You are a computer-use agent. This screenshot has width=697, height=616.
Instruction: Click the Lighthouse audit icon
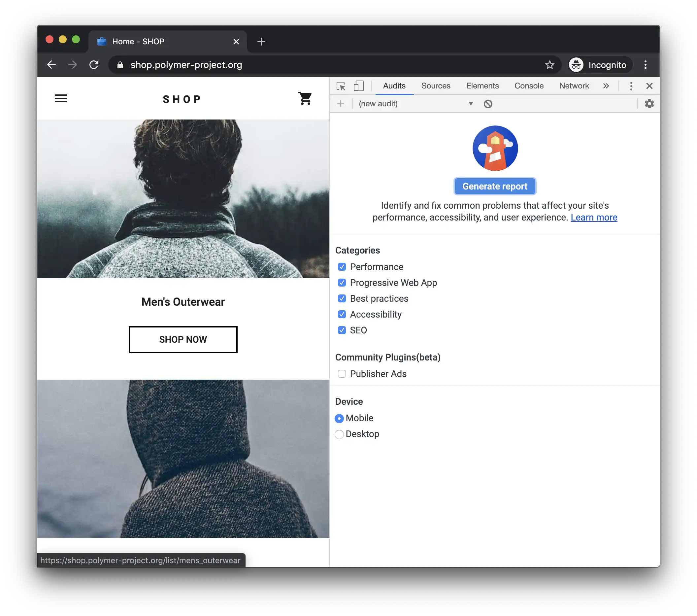point(495,148)
